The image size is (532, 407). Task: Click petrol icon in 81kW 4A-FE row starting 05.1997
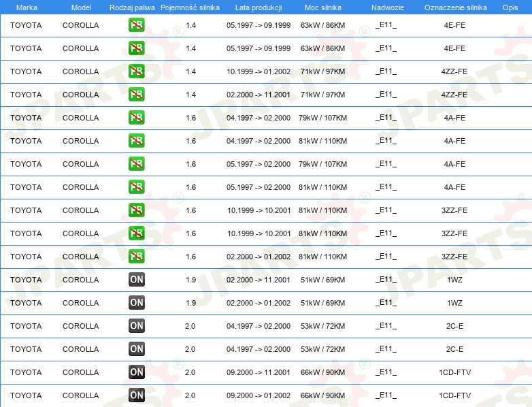(136, 186)
